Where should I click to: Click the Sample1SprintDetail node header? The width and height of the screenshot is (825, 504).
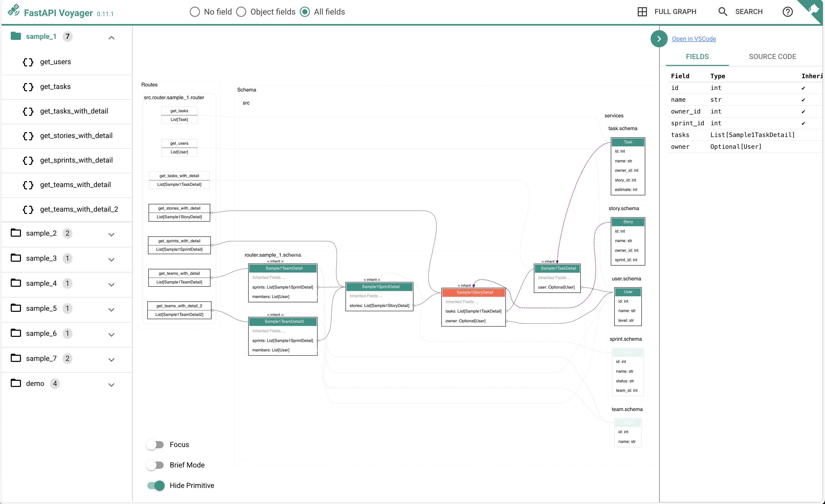point(380,287)
